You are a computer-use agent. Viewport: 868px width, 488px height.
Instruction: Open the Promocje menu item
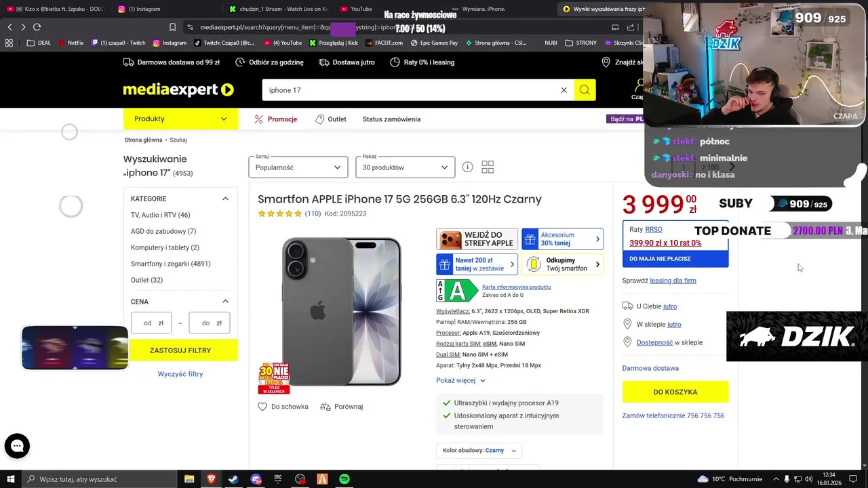275,119
